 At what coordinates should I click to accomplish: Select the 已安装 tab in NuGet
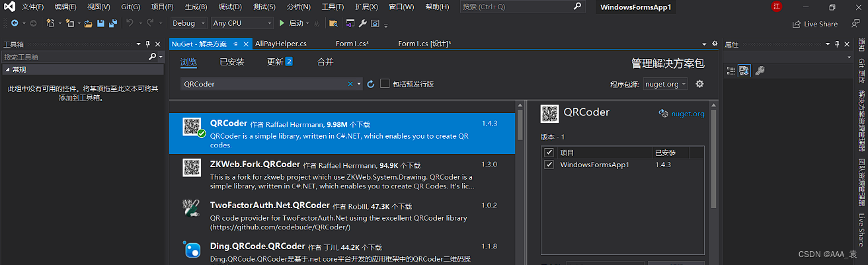(x=232, y=61)
